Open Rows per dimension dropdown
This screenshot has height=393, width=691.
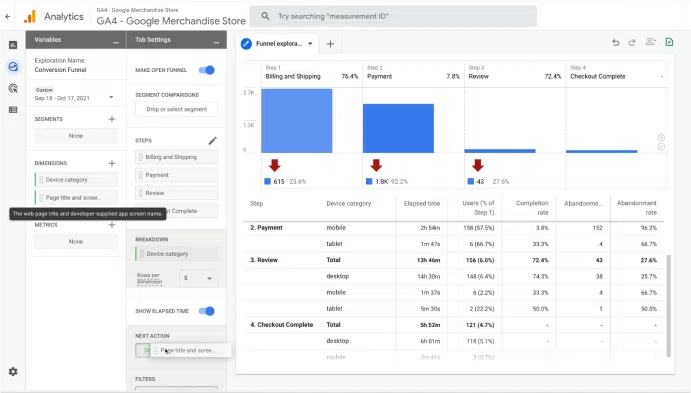tap(198, 278)
